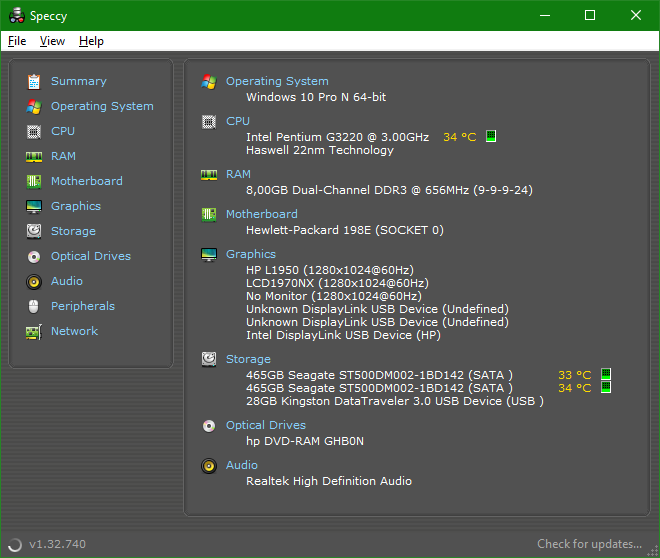Click the Operating System flag icon in sidebar
The width and height of the screenshot is (660, 558).
tap(34, 106)
